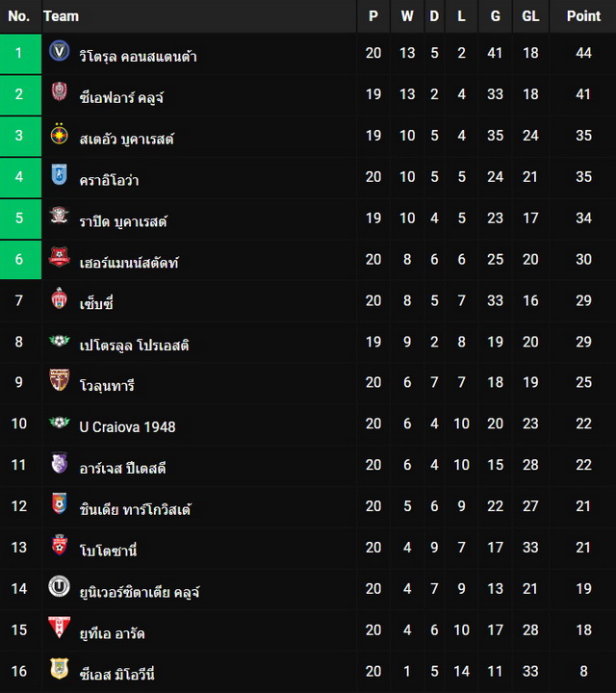This screenshot has height=693, width=616.
Task: Click the ราปิด บูคาเรสต์ team crest
Action: [x=60, y=216]
